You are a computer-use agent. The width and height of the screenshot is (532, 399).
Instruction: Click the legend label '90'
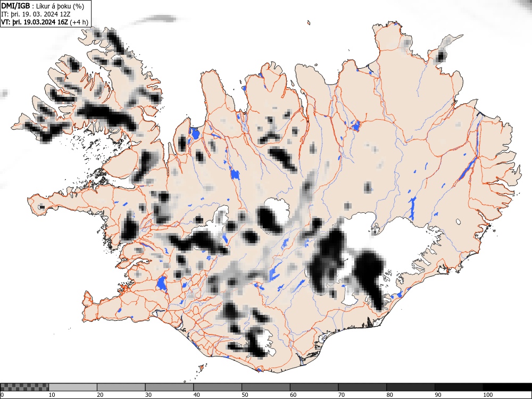(438, 395)
